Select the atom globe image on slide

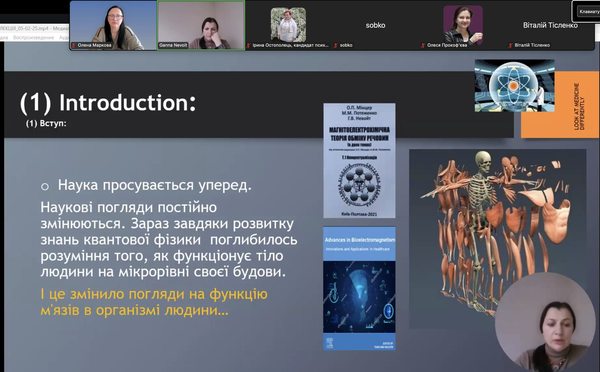[x=514, y=86]
